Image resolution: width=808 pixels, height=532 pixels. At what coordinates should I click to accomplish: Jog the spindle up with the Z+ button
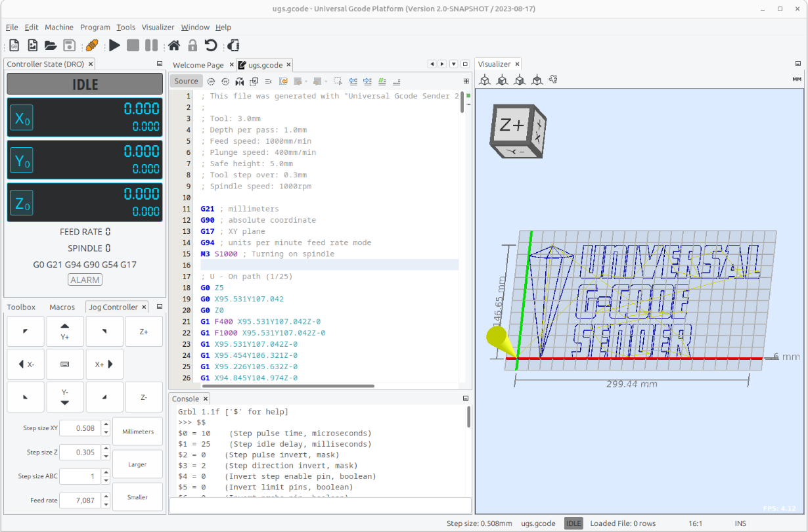(x=144, y=331)
